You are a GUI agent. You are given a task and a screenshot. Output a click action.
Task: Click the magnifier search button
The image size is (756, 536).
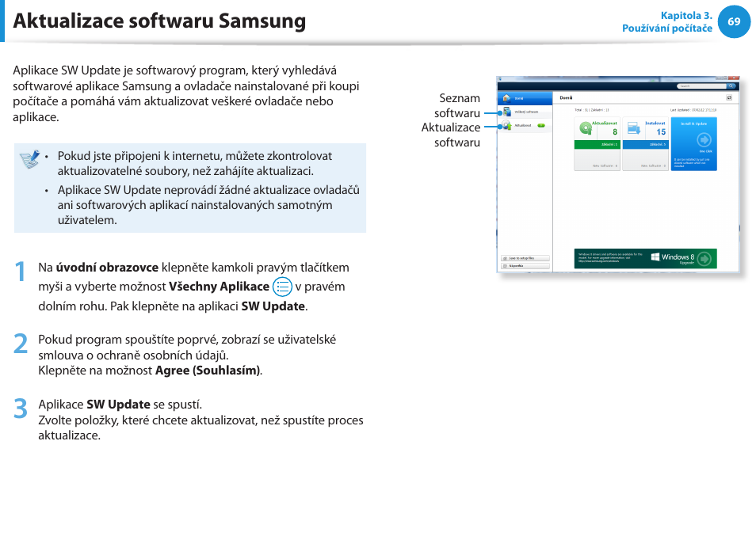[x=731, y=86]
